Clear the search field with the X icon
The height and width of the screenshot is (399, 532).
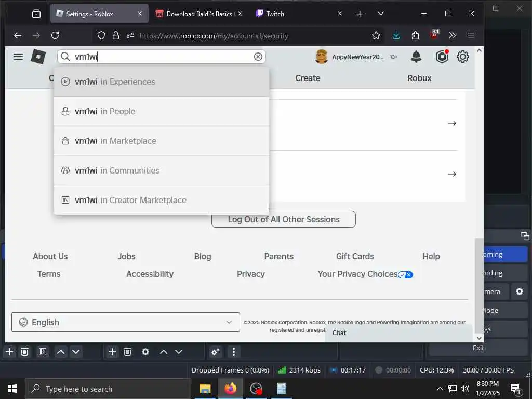[258, 57]
